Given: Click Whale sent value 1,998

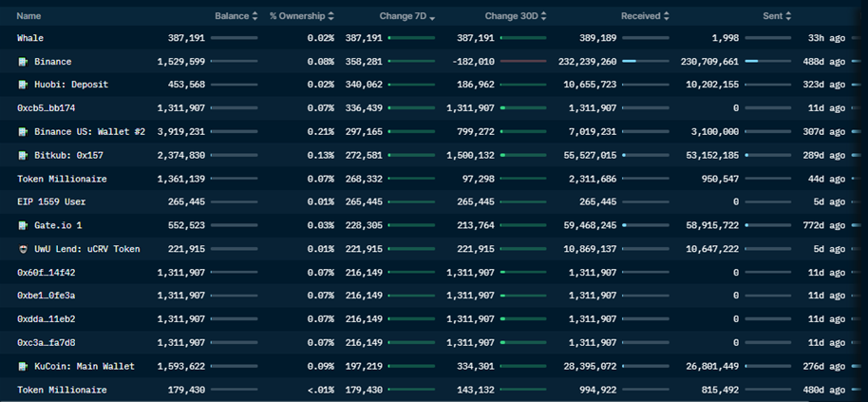Looking at the screenshot, I should (x=726, y=38).
